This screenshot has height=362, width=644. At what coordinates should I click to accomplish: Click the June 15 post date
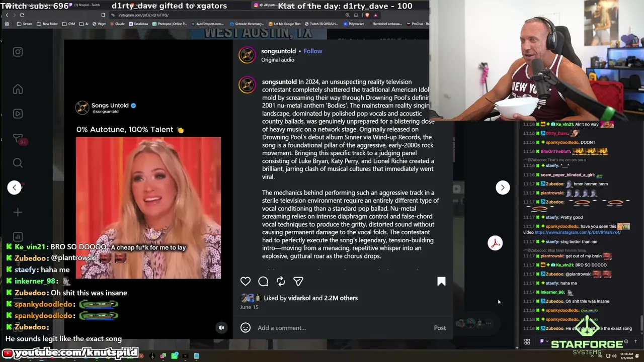(x=249, y=307)
